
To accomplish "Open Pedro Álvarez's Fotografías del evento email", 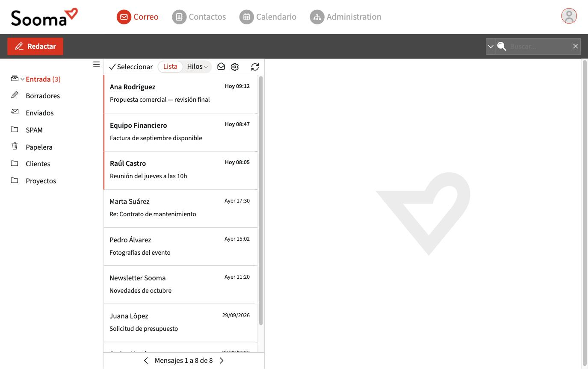I will (181, 247).
